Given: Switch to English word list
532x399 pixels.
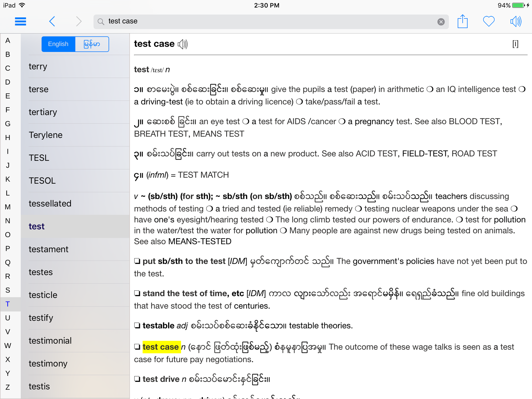Looking at the screenshot, I should [58, 44].
